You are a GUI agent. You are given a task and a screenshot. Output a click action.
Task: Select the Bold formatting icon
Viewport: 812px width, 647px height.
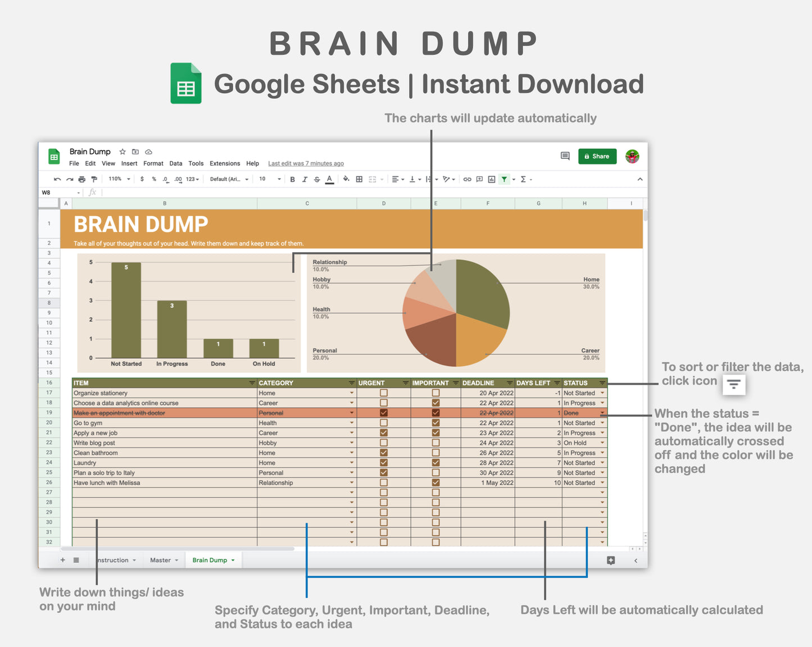pos(292,179)
